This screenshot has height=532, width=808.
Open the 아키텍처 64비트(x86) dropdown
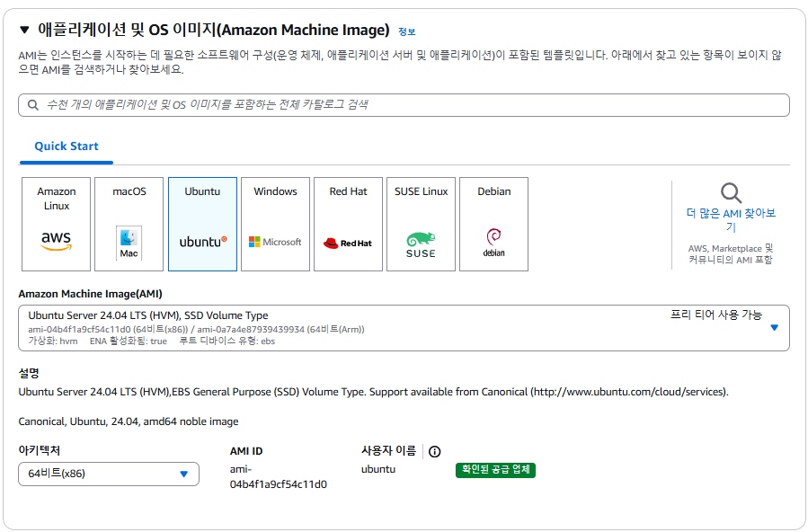coord(109,474)
